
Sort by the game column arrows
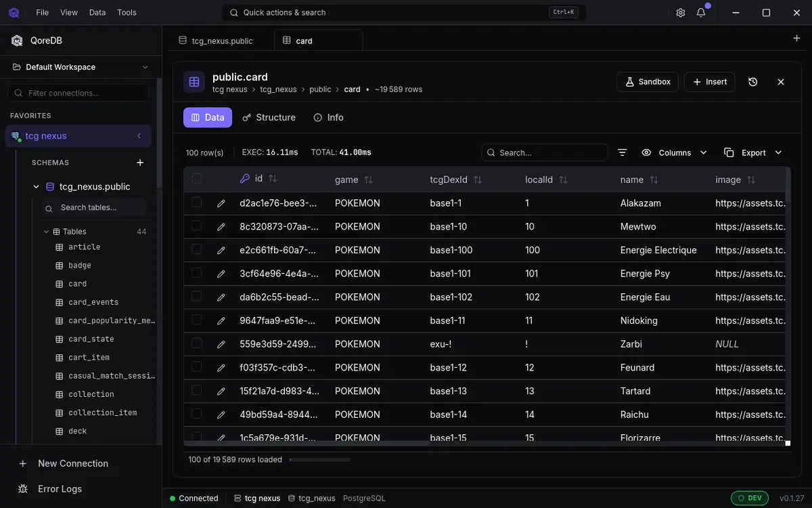(369, 179)
